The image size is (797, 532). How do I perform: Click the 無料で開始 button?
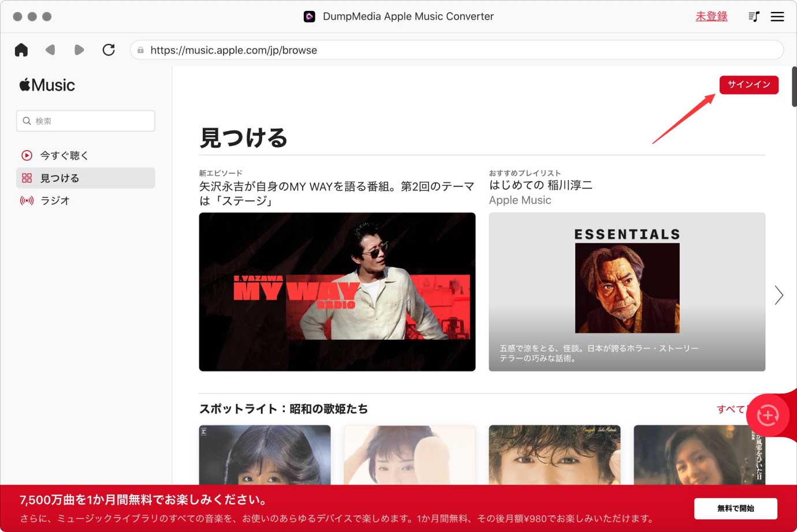click(x=736, y=508)
